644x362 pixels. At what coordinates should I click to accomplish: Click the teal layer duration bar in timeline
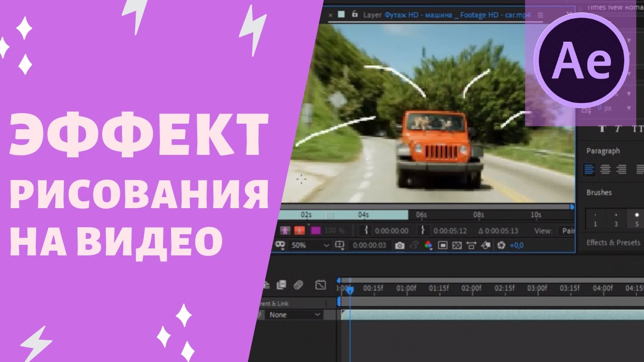coord(493,315)
